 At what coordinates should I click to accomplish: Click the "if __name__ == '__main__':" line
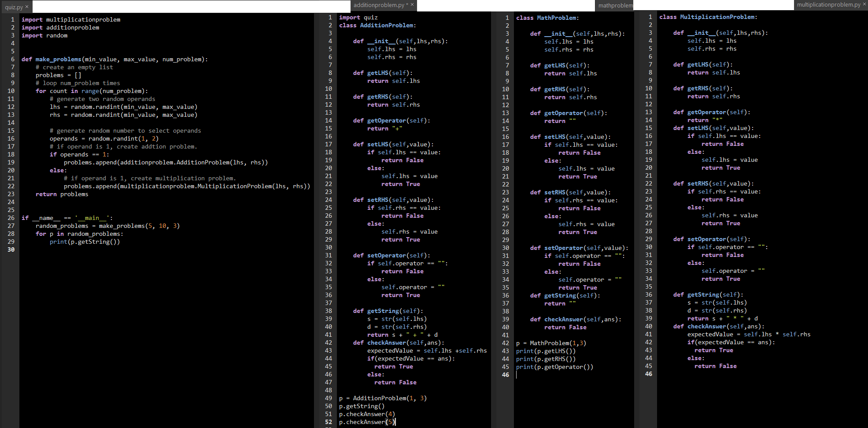coord(67,218)
